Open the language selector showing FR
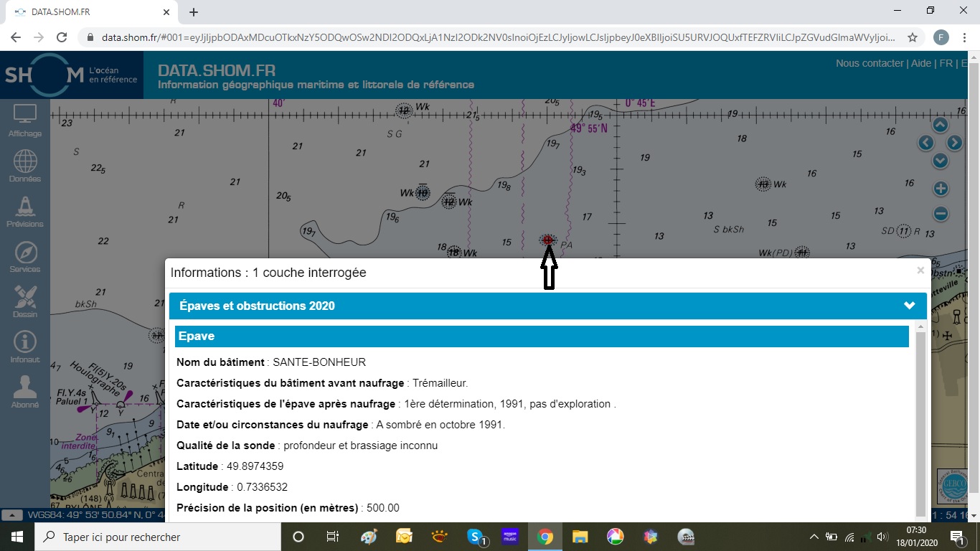 pyautogui.click(x=947, y=63)
